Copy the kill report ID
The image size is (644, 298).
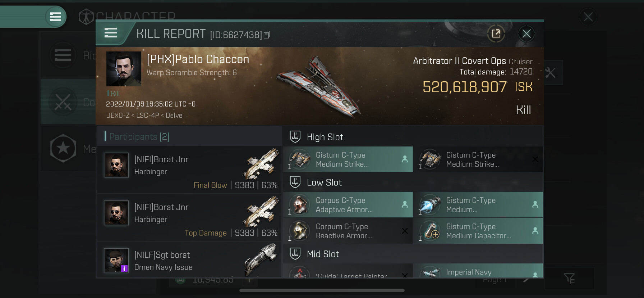267,35
